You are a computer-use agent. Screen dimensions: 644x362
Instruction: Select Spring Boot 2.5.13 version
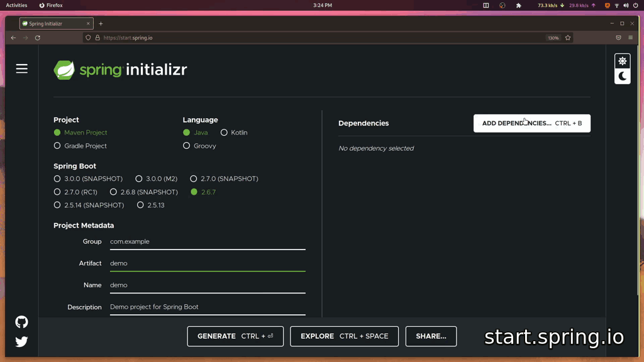tap(140, 206)
